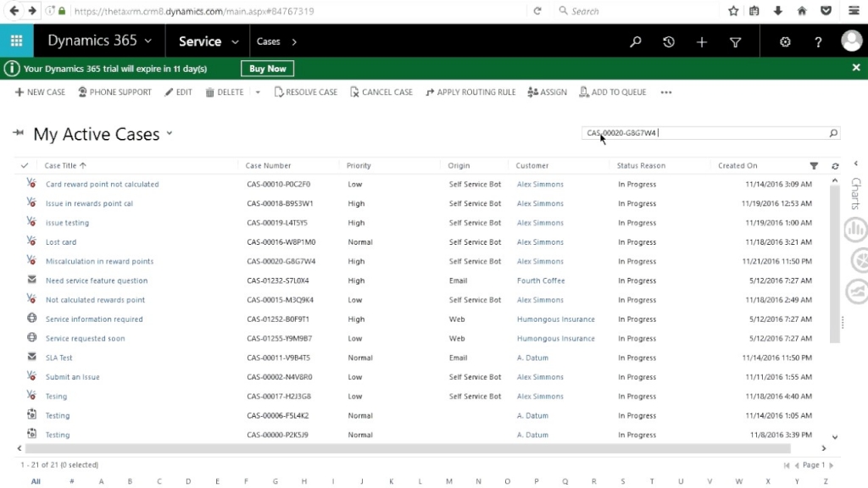Viewport: 868px width, 488px height.
Task: Refresh the case list grid
Action: [835, 166]
